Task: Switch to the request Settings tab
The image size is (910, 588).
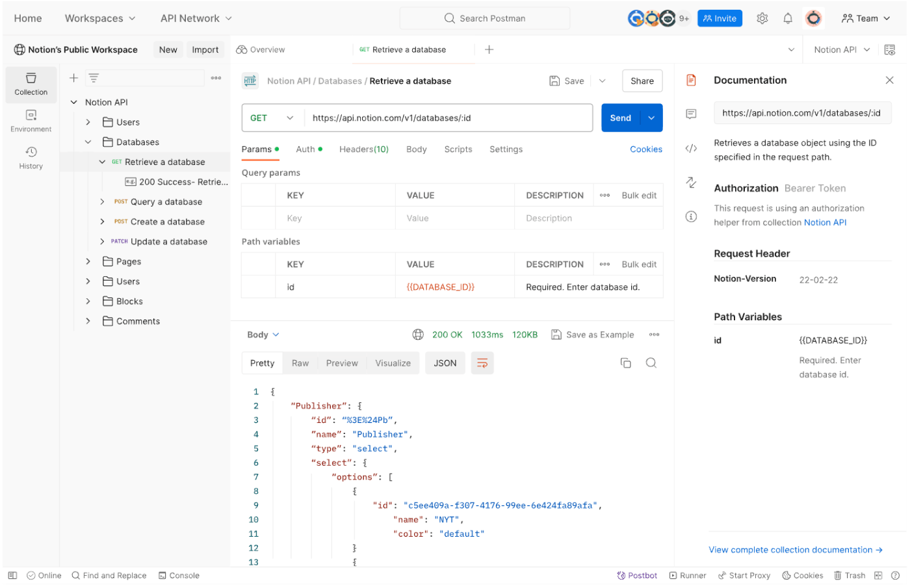Action: (506, 149)
